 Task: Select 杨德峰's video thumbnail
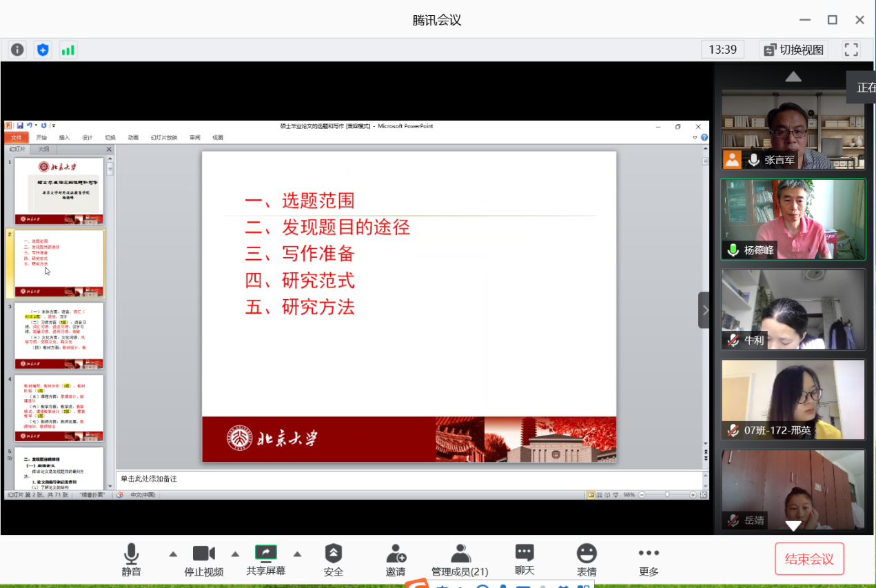pyautogui.click(x=793, y=219)
